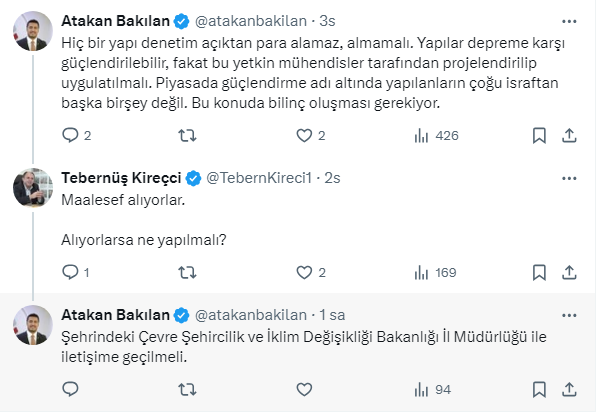View analytics showing 169 views

[421, 271]
